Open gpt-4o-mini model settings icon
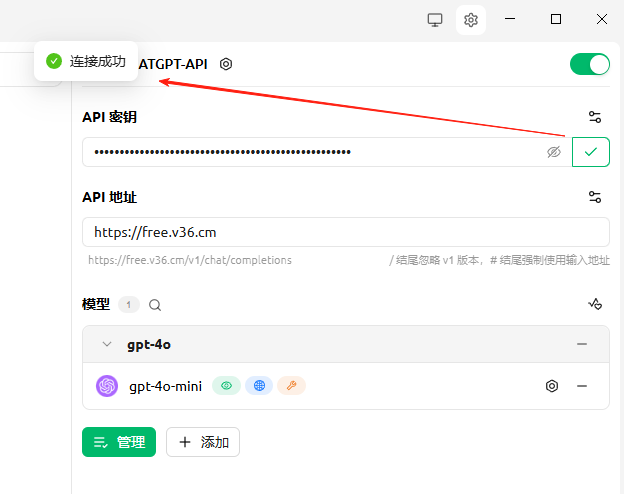624x494 pixels. pyautogui.click(x=552, y=386)
